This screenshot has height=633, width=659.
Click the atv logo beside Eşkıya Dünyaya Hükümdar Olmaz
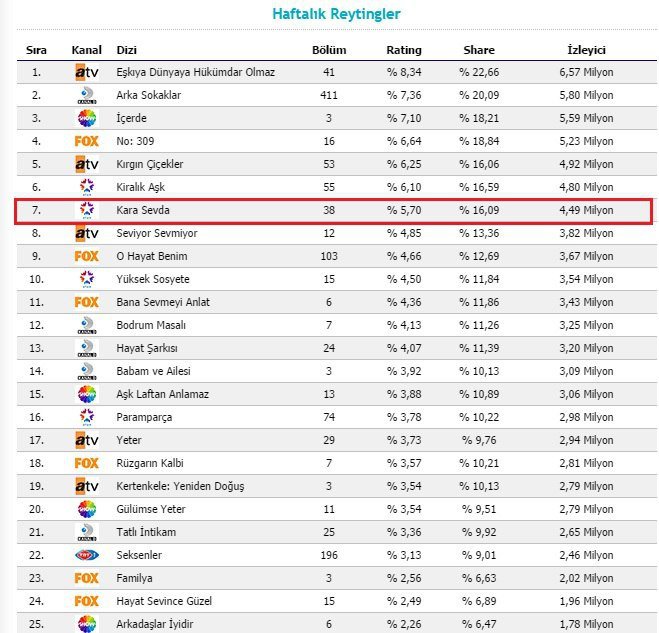(x=87, y=72)
